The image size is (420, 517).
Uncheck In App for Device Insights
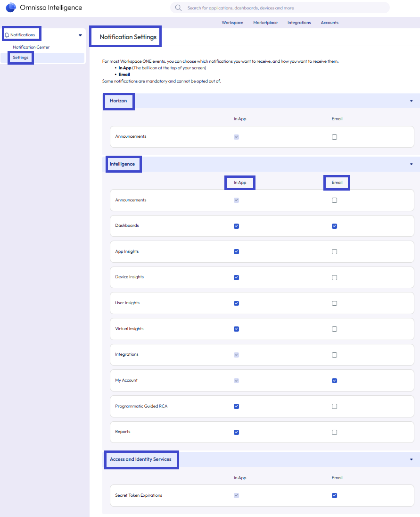pyautogui.click(x=236, y=278)
